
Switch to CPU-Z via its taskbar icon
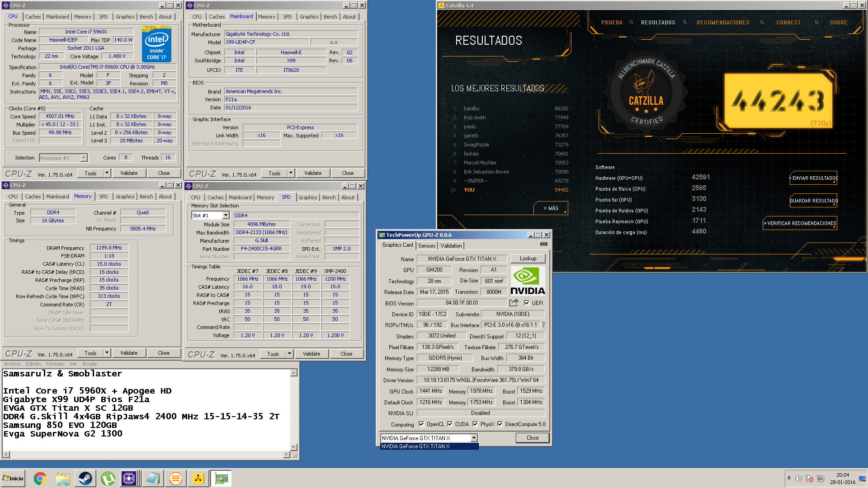[129, 479]
